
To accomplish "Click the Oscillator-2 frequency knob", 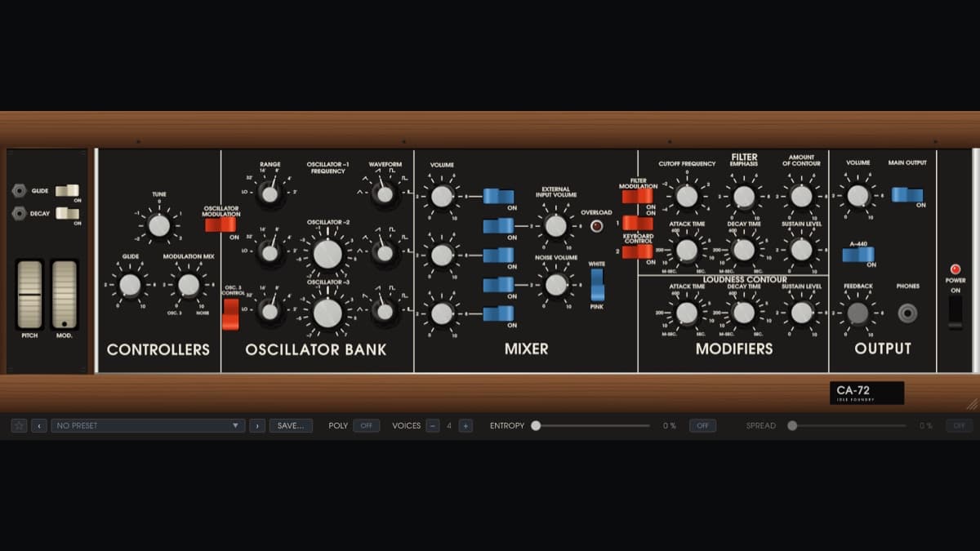I will coord(327,254).
